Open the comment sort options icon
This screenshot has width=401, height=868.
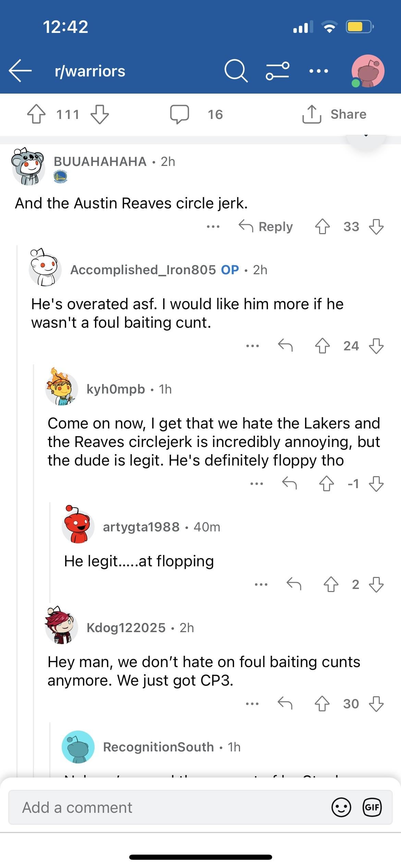(277, 71)
